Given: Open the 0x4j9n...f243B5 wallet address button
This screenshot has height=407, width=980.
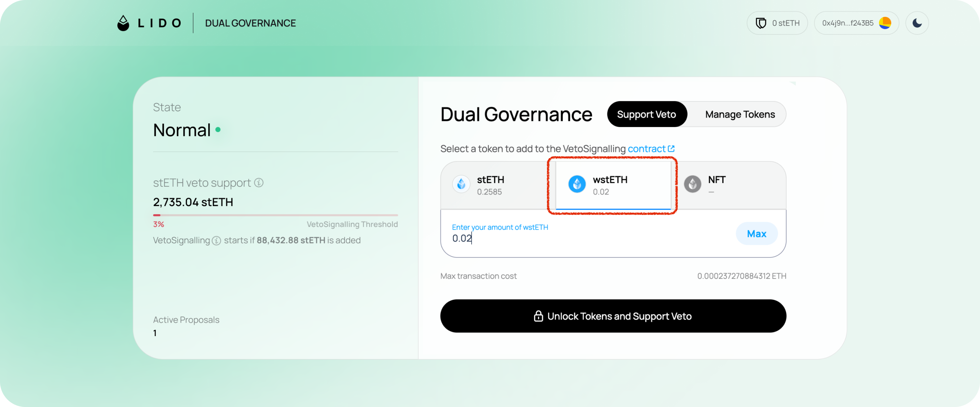Looking at the screenshot, I should pyautogui.click(x=856, y=23).
